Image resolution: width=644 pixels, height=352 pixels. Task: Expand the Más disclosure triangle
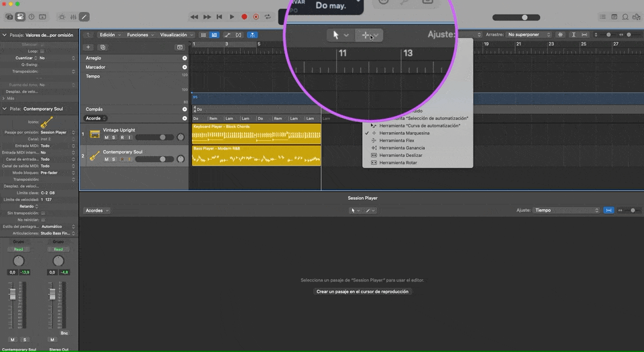[x=4, y=99]
